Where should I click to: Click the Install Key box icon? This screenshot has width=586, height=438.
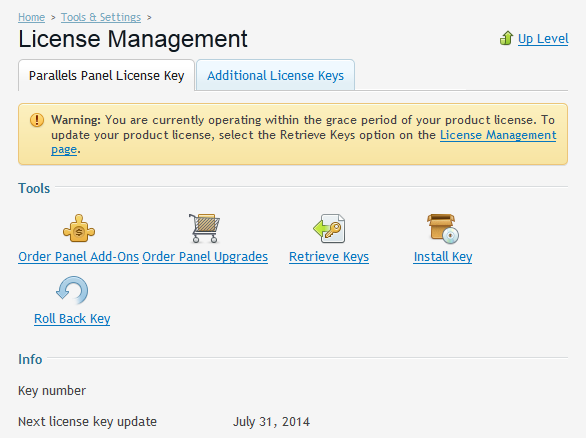tap(443, 229)
